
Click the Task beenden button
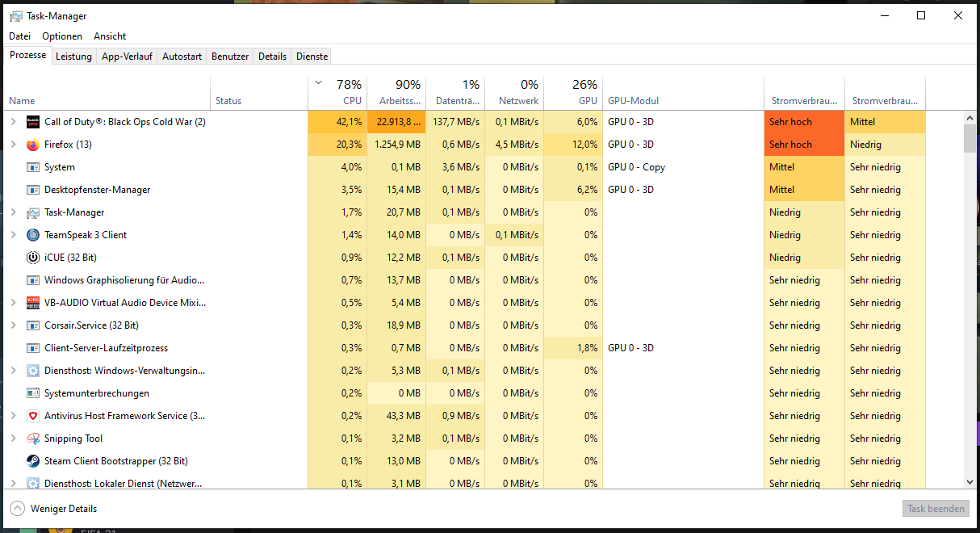(935, 509)
